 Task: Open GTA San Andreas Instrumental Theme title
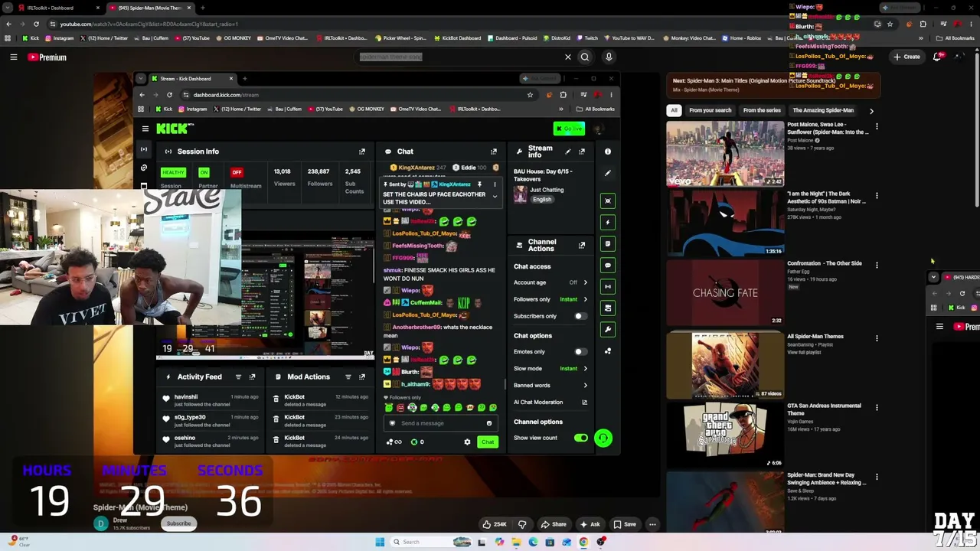pos(824,409)
